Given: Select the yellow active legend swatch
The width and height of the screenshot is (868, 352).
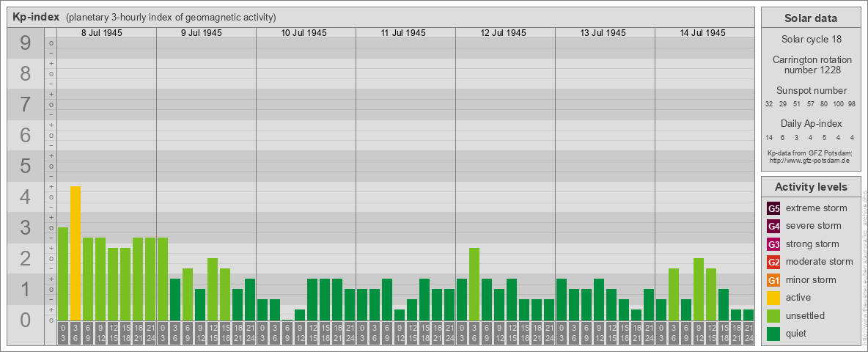Looking at the screenshot, I should pos(773,298).
